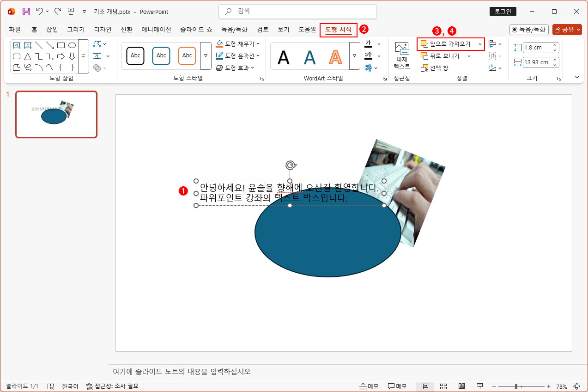Start slide show from the status bar
The image size is (588, 392).
click(x=480, y=386)
